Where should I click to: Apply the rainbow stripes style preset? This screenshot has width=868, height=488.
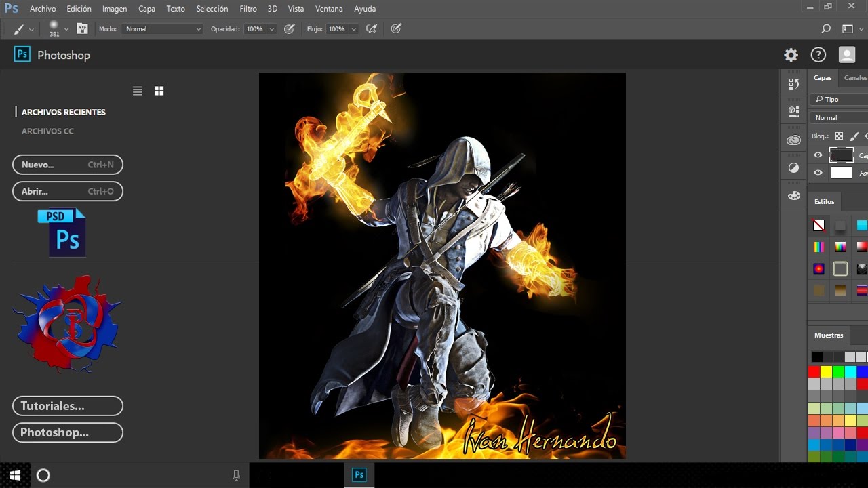pos(819,247)
